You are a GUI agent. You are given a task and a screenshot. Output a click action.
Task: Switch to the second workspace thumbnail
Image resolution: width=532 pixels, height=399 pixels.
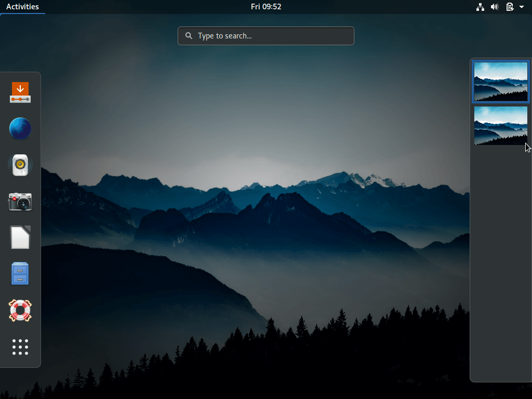tap(501, 126)
